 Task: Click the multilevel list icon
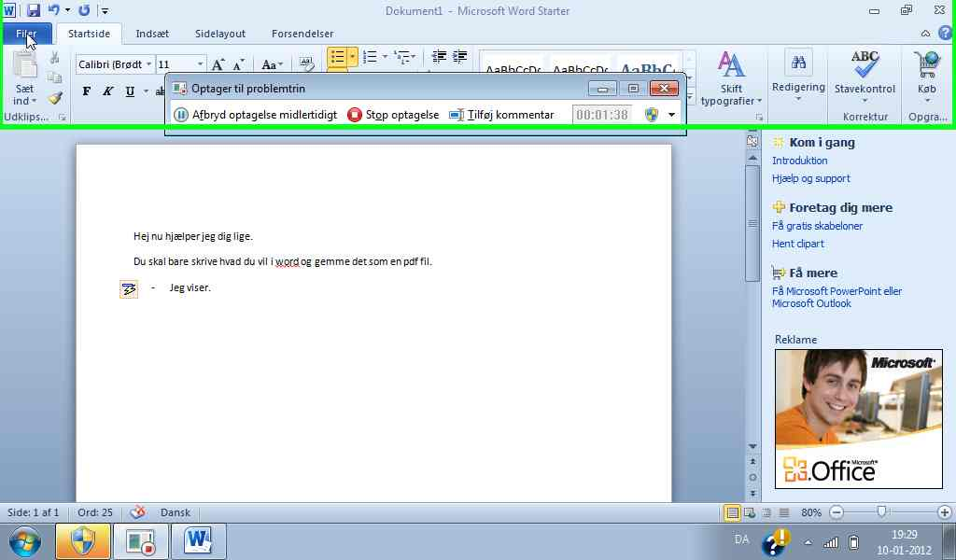coord(401,57)
